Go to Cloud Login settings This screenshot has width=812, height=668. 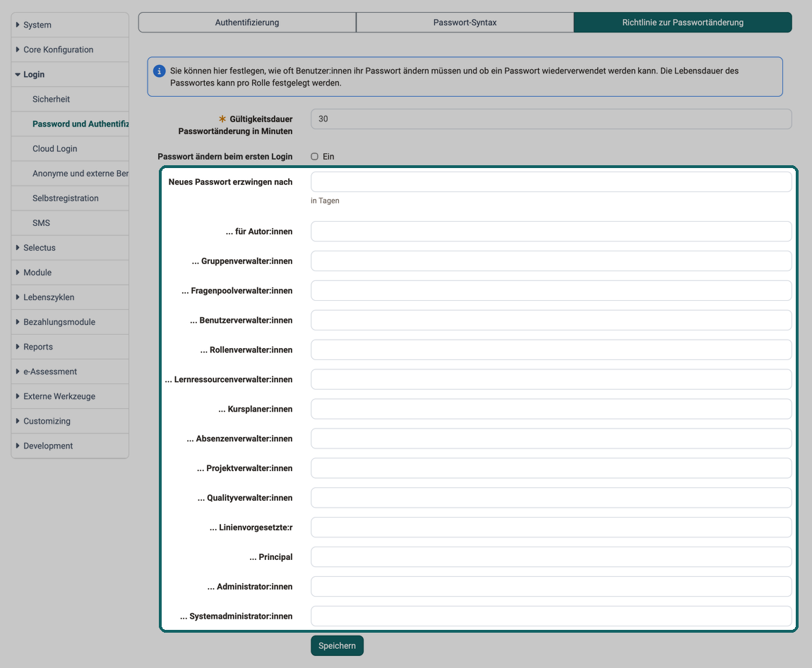click(x=70, y=149)
